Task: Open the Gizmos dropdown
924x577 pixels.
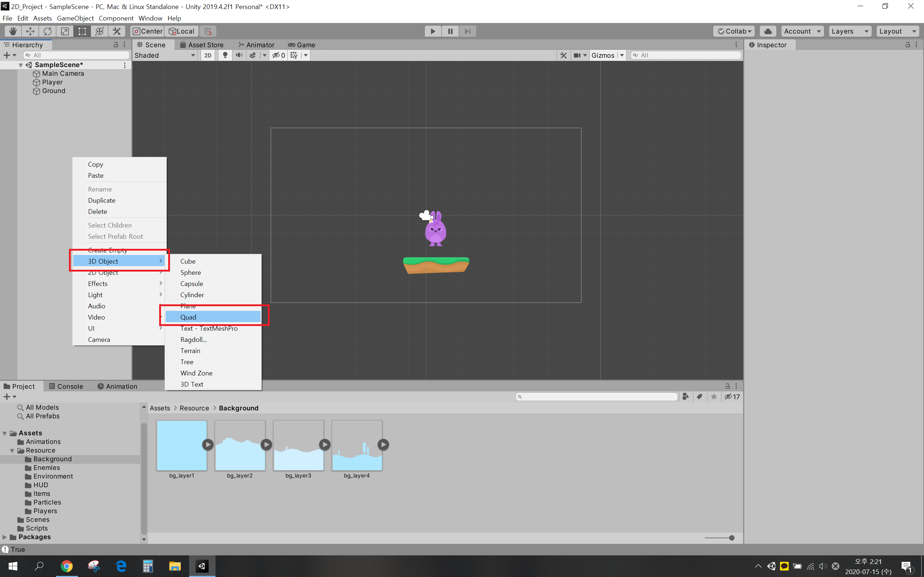Action: pyautogui.click(x=607, y=55)
